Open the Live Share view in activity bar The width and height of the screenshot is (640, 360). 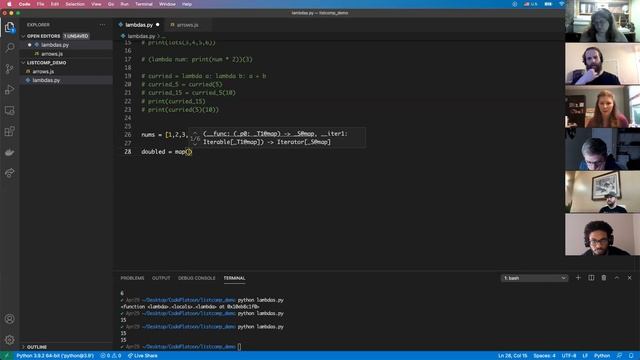[x=9, y=173]
